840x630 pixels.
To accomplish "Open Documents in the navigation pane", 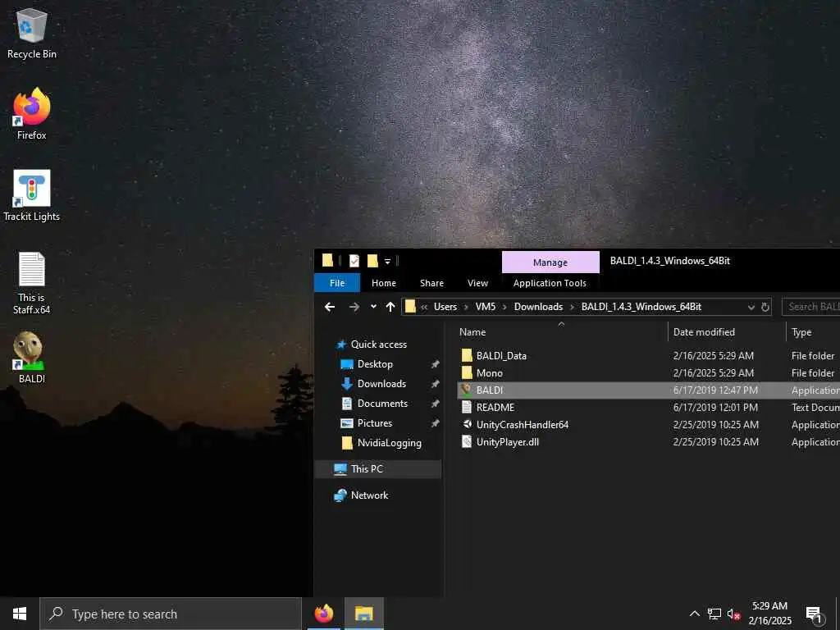I will [382, 404].
